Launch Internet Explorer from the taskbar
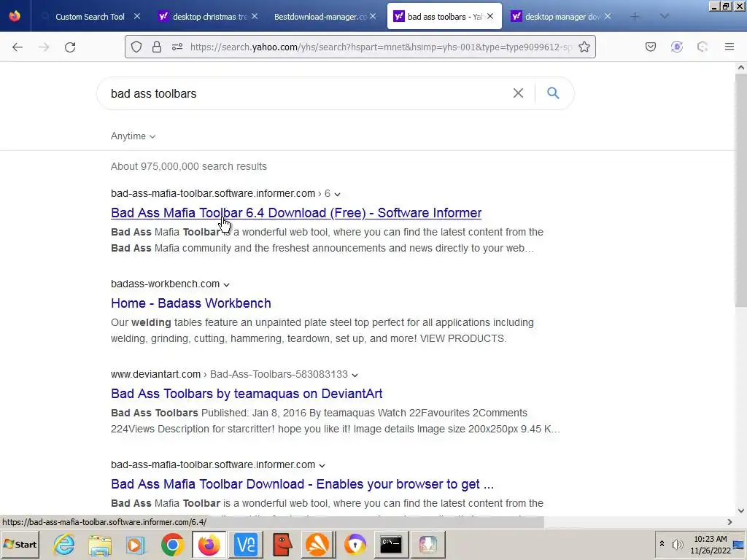 [x=64, y=544]
